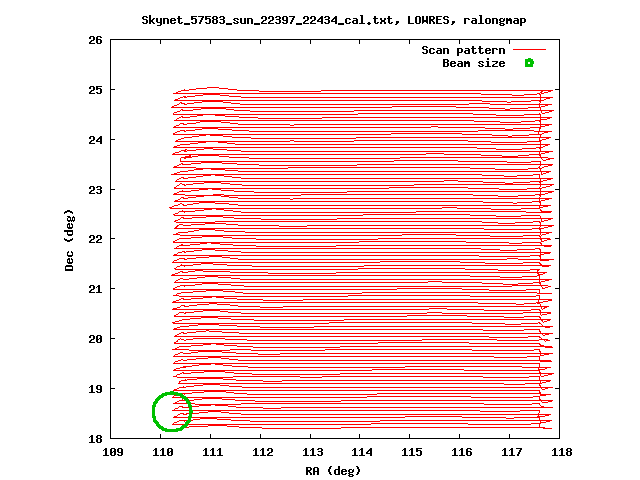Click x-axis tick label 118
Screen dimensions: 640x480
[x=562, y=452]
